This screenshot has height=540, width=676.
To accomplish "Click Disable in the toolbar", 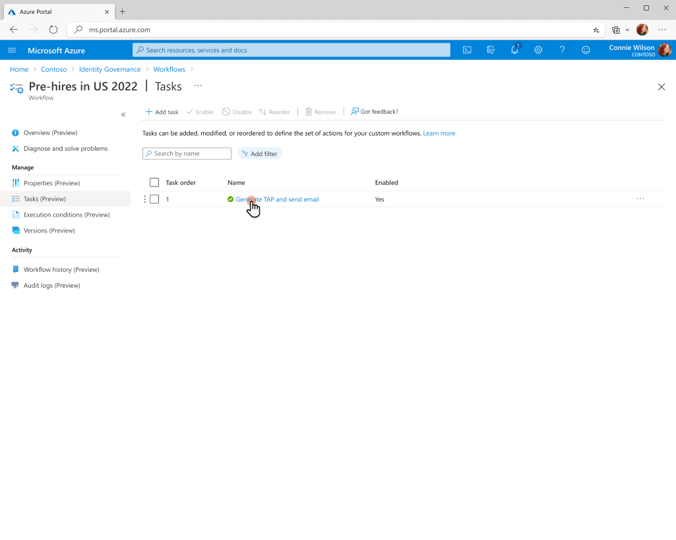I will click(x=237, y=112).
